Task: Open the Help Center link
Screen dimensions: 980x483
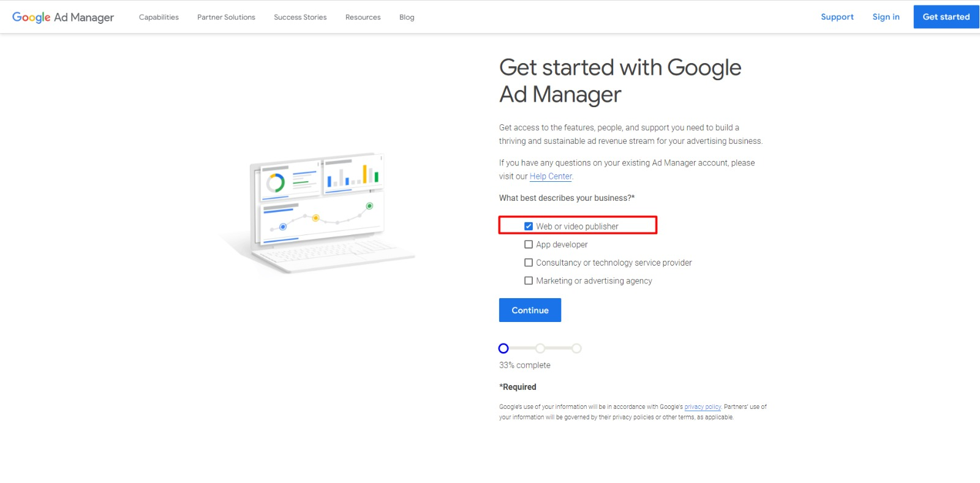Action: [550, 176]
